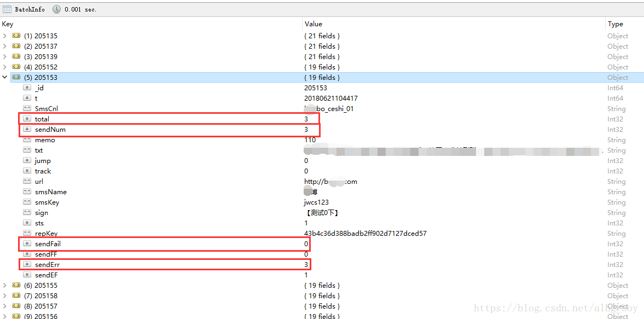Image resolution: width=644 pixels, height=319 pixels.
Task: Select the sendNum field name
Action: (x=50, y=130)
